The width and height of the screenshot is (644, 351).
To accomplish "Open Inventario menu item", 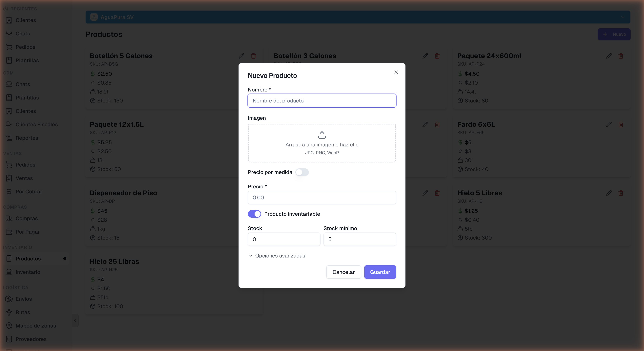I will (28, 272).
